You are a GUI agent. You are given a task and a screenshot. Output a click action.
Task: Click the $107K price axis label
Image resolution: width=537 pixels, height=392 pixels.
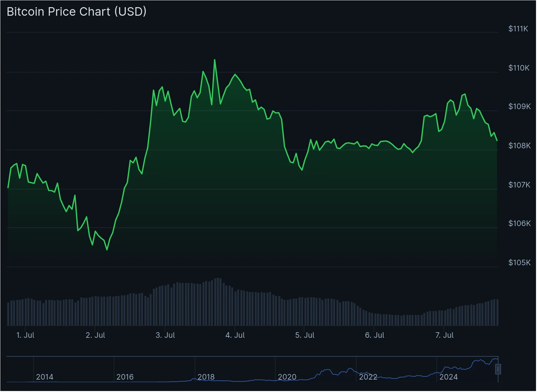coord(520,185)
